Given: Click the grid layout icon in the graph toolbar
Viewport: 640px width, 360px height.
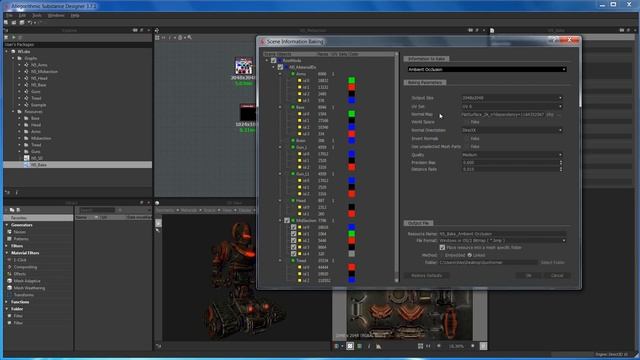Looking at the screenshot, I should click(157, 37).
